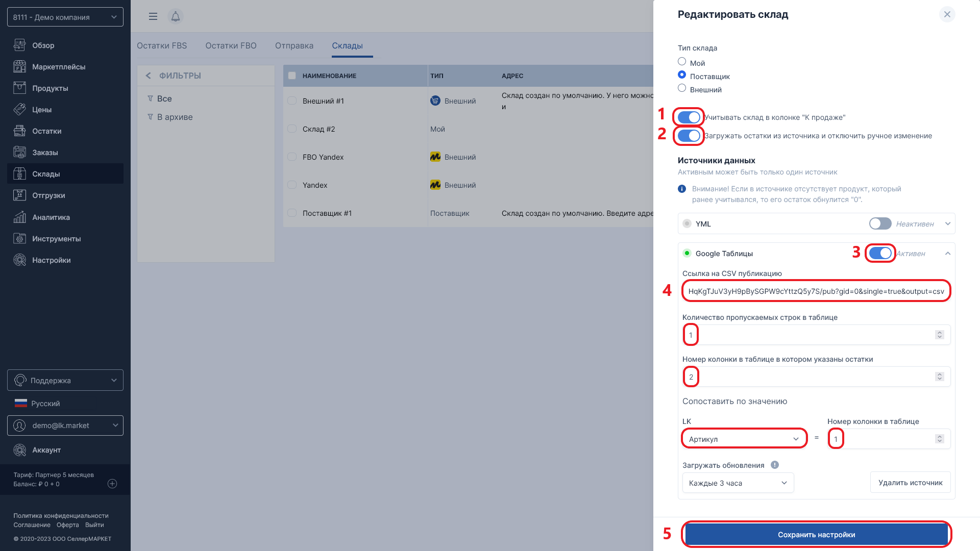Select the Поставщик warehouse type radio
980x551 pixels.
[x=681, y=74]
